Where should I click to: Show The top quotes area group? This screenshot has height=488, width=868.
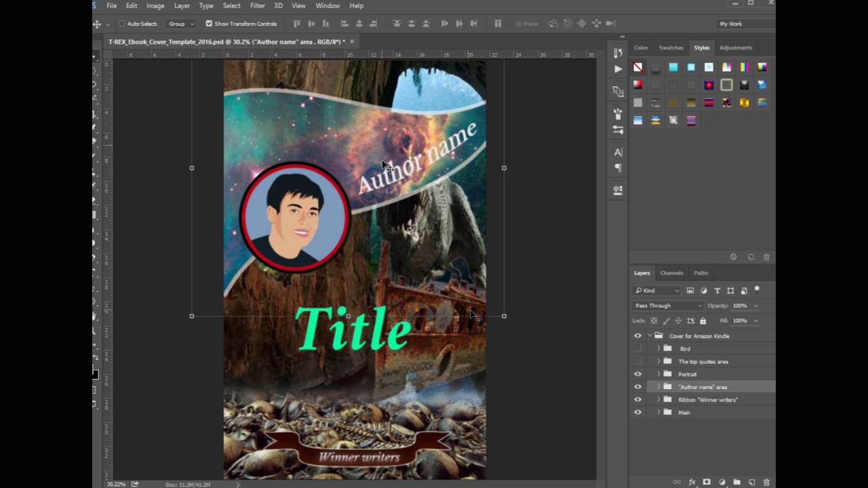pos(637,361)
